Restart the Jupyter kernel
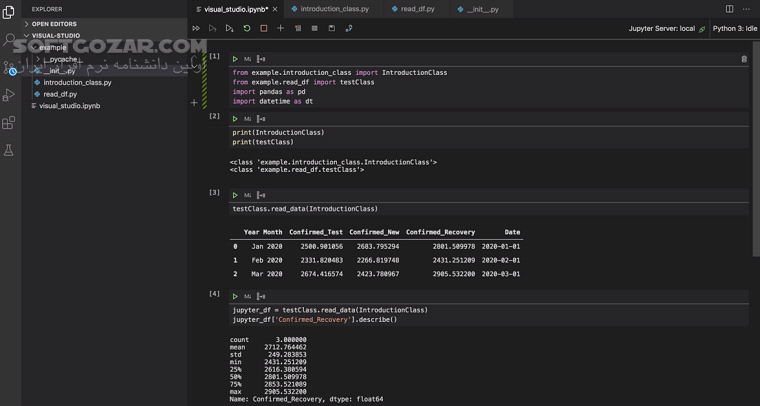Screen dimensions: 760x406 pyautogui.click(x=247, y=29)
